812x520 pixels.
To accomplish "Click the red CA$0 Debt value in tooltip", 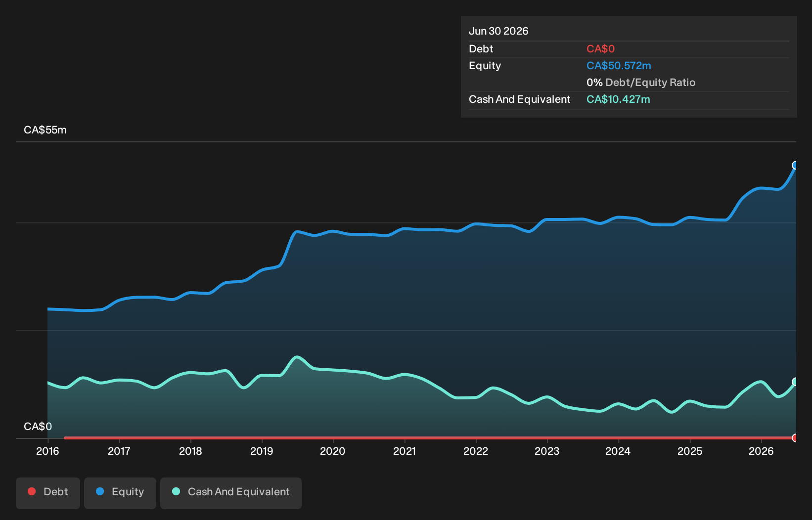I will click(600, 49).
